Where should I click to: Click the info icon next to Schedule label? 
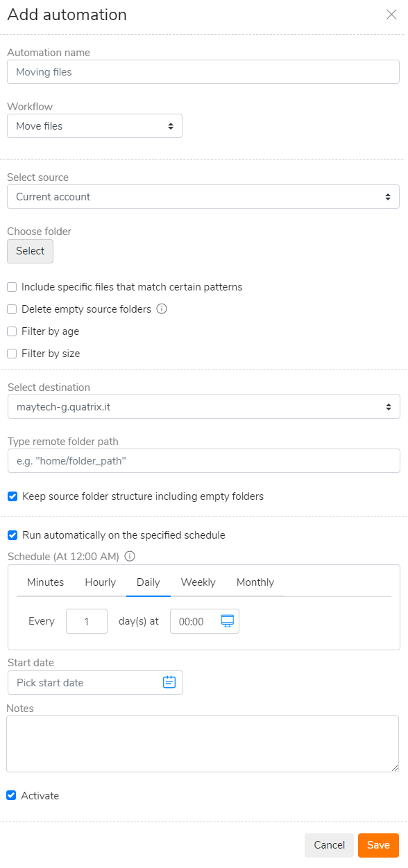(130, 556)
